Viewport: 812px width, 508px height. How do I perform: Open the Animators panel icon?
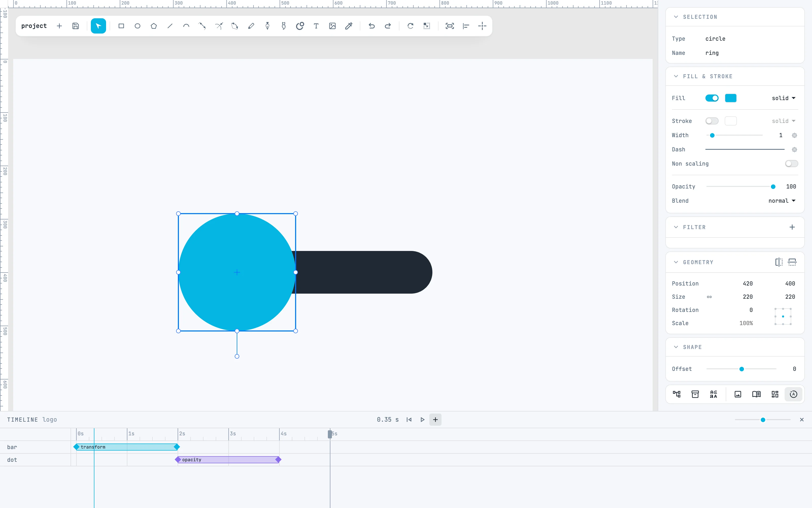click(x=793, y=394)
